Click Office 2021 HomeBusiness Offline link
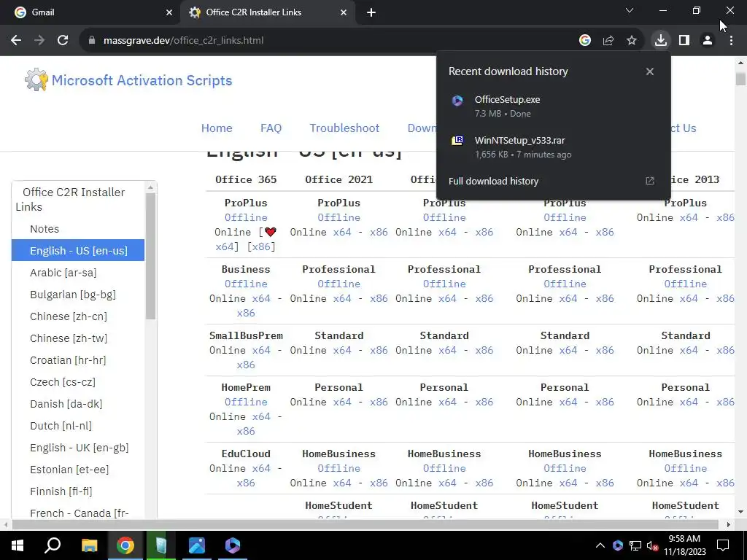 click(338, 468)
